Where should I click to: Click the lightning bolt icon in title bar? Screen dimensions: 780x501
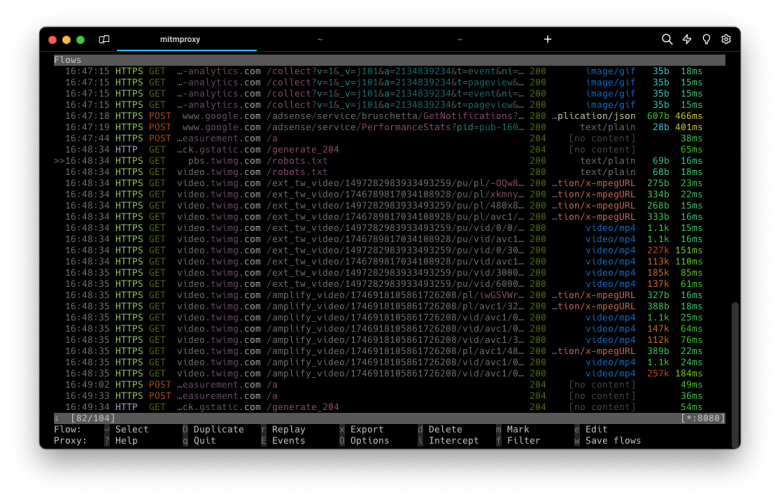[686, 39]
